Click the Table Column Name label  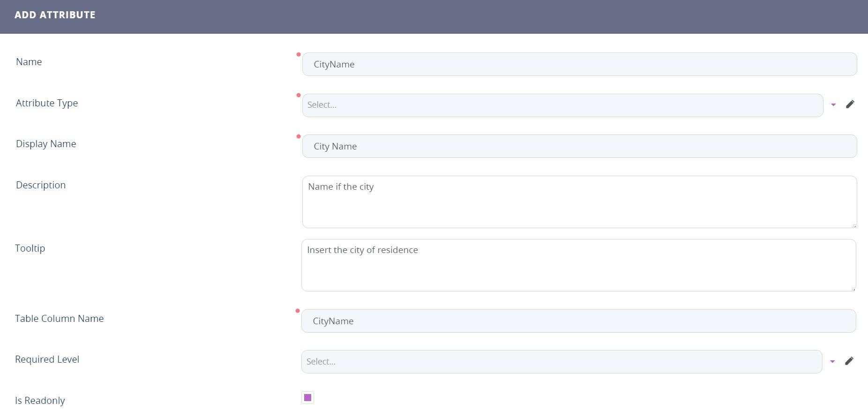[59, 319]
